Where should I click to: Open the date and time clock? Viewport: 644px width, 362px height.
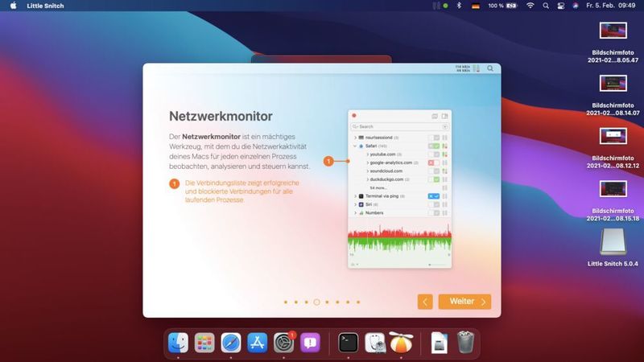(611, 6)
